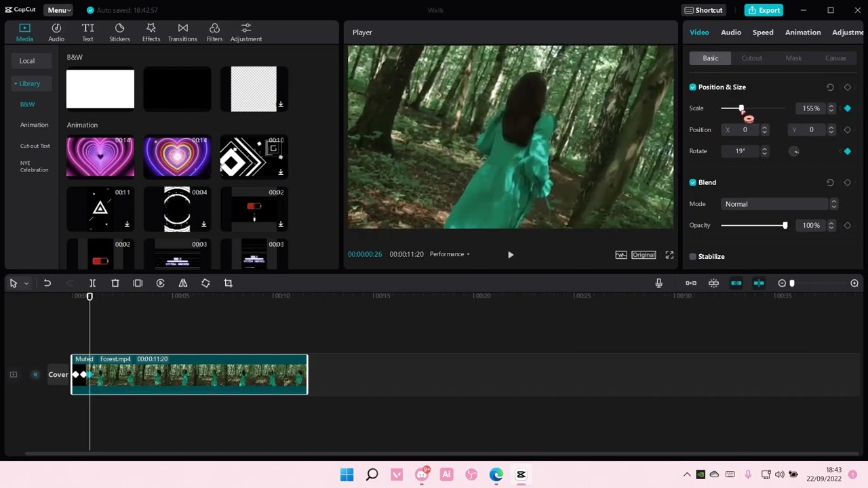868x488 pixels.
Task: Toggle Scale keyframe diamond
Action: [x=847, y=108]
